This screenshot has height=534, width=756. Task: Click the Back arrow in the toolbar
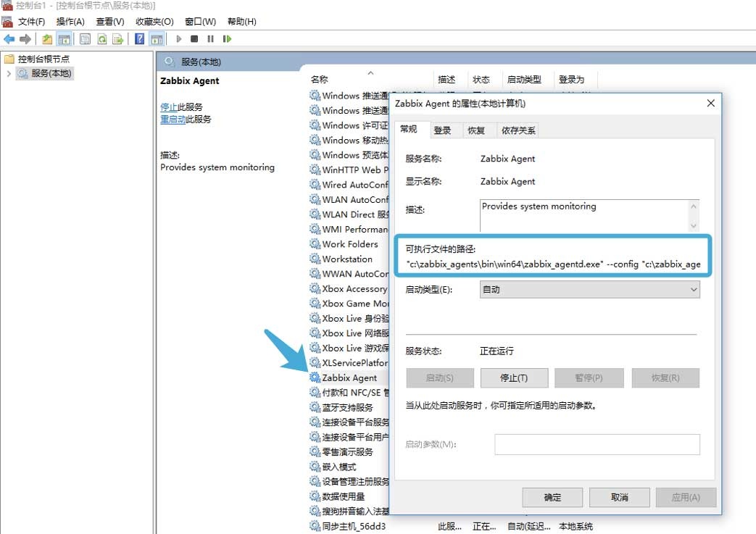tap(9, 39)
